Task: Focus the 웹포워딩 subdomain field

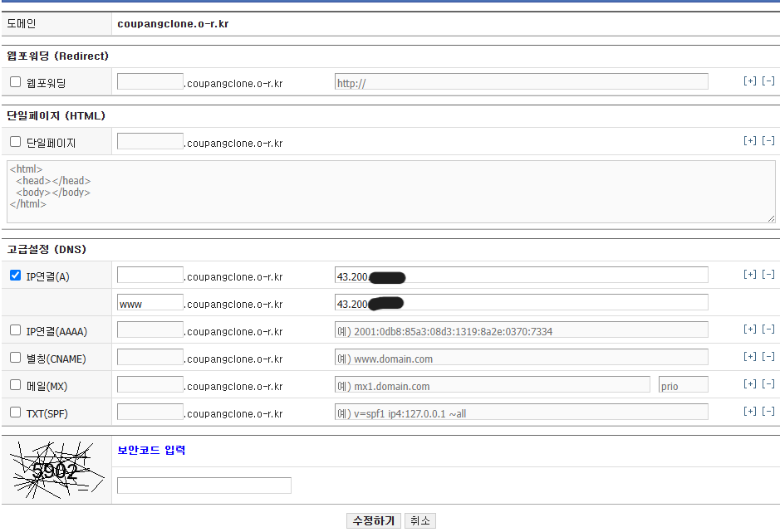Action: [150, 81]
